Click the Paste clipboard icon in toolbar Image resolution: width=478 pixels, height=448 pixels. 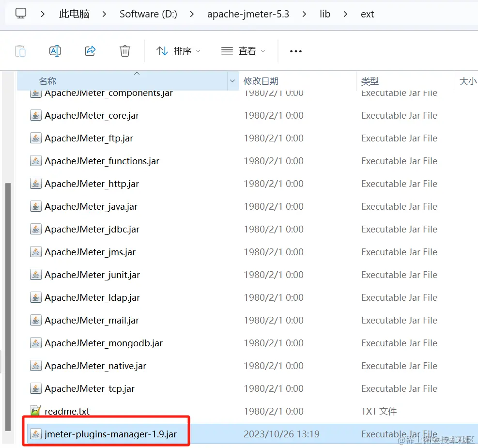click(20, 51)
